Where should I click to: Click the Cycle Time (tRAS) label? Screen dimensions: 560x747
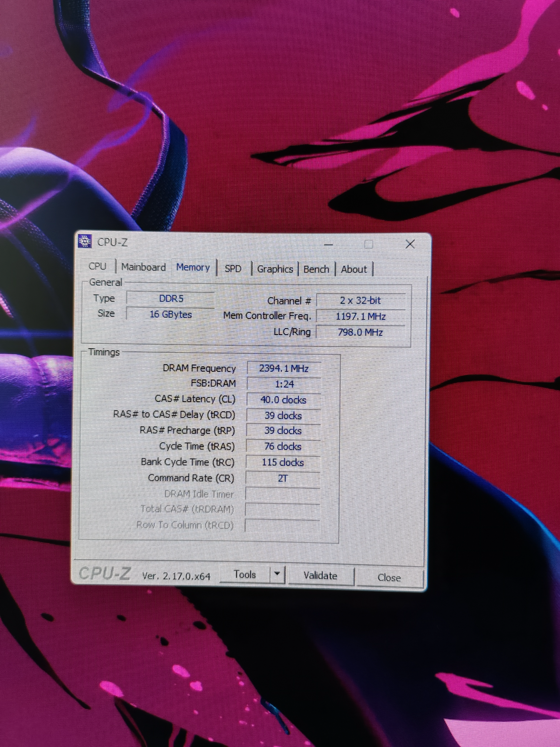coord(197,446)
